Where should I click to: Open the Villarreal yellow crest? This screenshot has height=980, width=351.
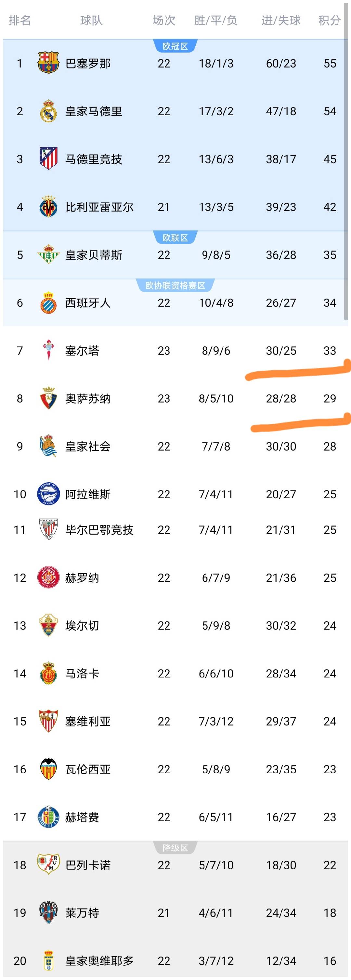point(48,207)
